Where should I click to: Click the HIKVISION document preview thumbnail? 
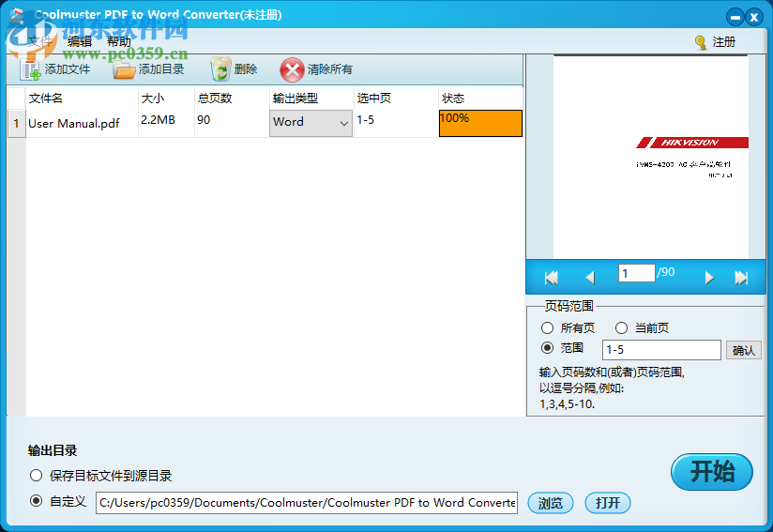(x=651, y=157)
